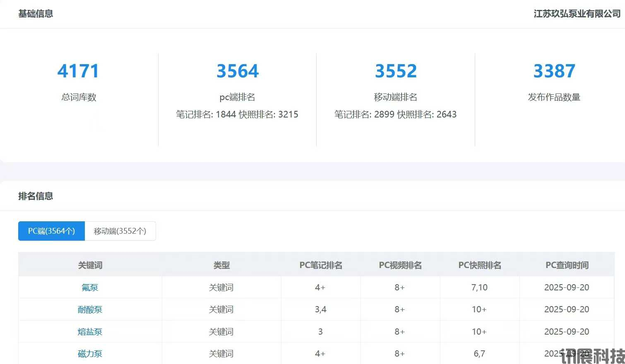Click the 类型 column header
Viewport: 625px width, 364px height.
(x=221, y=265)
